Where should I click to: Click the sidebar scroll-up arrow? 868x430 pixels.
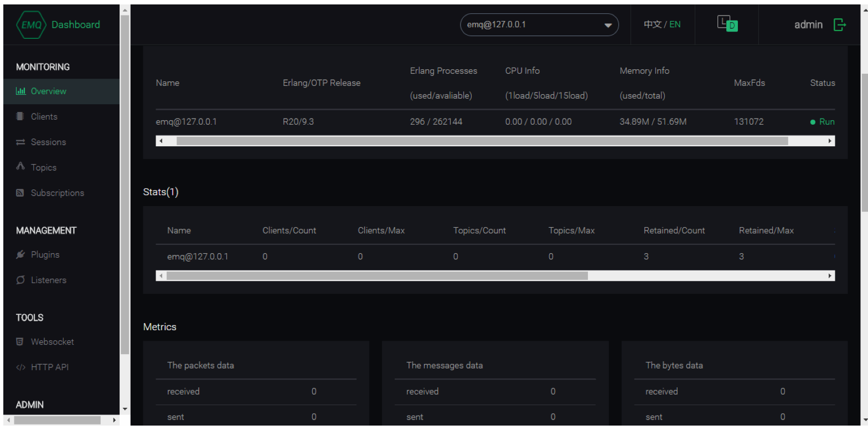(x=125, y=10)
